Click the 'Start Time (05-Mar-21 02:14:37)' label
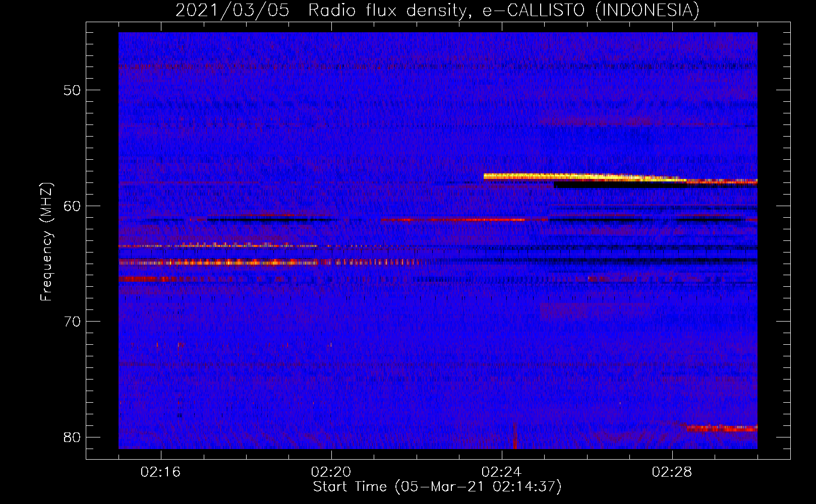Image resolution: width=816 pixels, height=504 pixels. [x=437, y=487]
